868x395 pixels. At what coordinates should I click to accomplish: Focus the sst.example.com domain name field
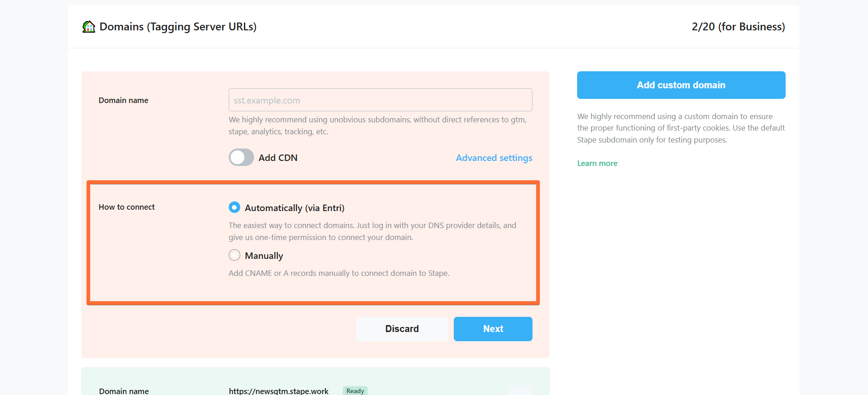[x=381, y=100]
